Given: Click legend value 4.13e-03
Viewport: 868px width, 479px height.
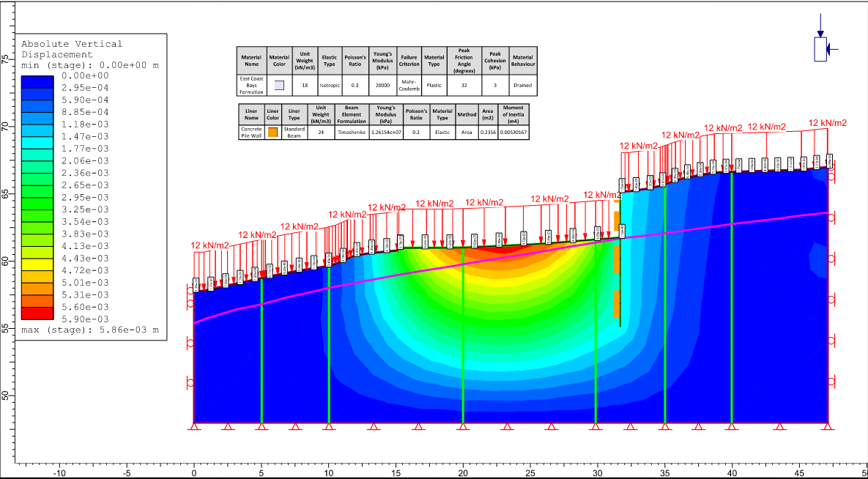Looking at the screenshot, I should [x=85, y=246].
